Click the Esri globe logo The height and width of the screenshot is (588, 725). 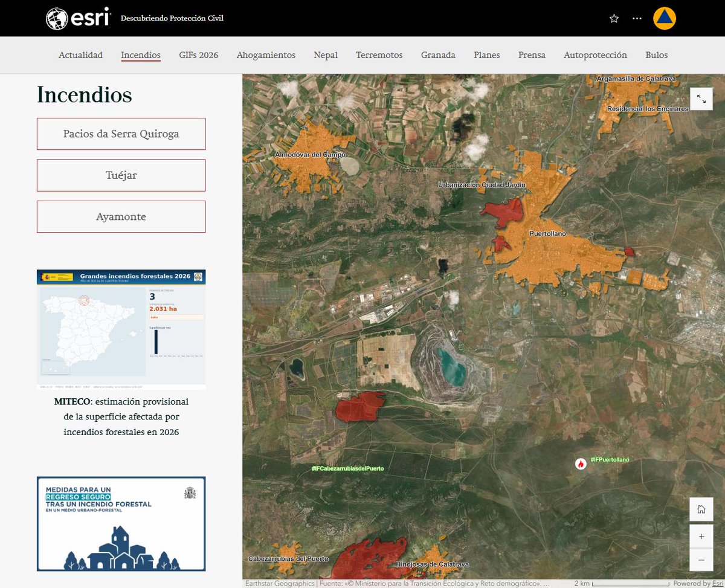point(78,18)
